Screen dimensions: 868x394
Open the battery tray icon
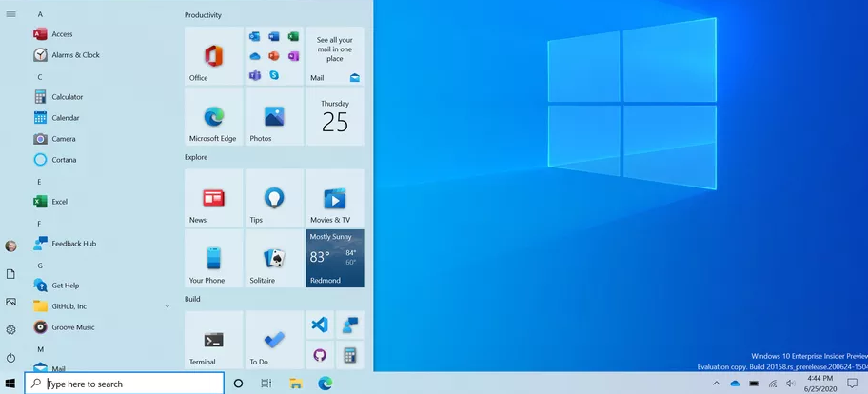coord(754,383)
